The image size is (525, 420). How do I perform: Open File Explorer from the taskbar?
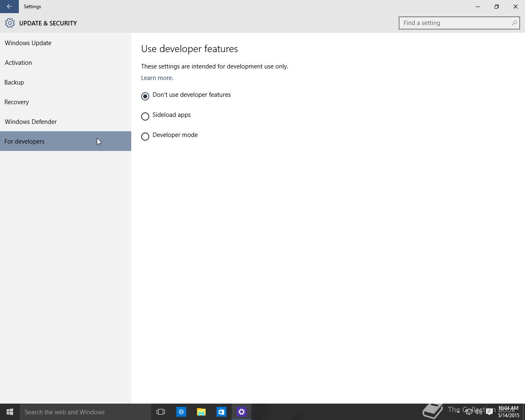(201, 412)
